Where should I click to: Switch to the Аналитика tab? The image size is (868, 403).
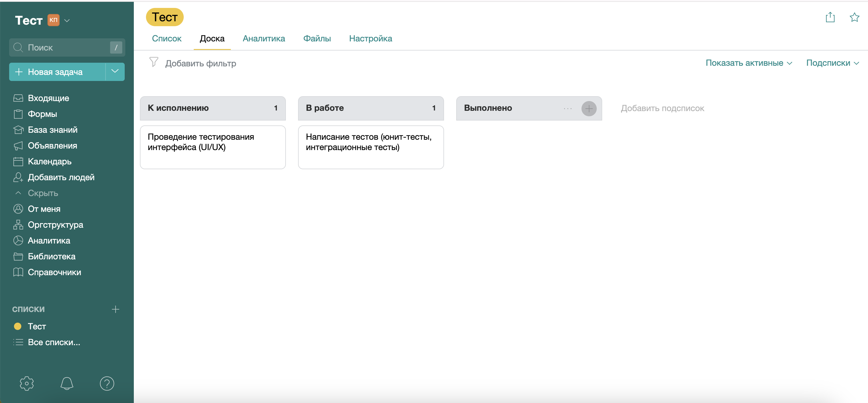click(x=263, y=38)
